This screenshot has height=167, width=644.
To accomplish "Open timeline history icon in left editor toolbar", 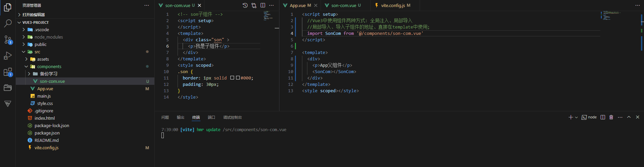I will (x=245, y=5).
